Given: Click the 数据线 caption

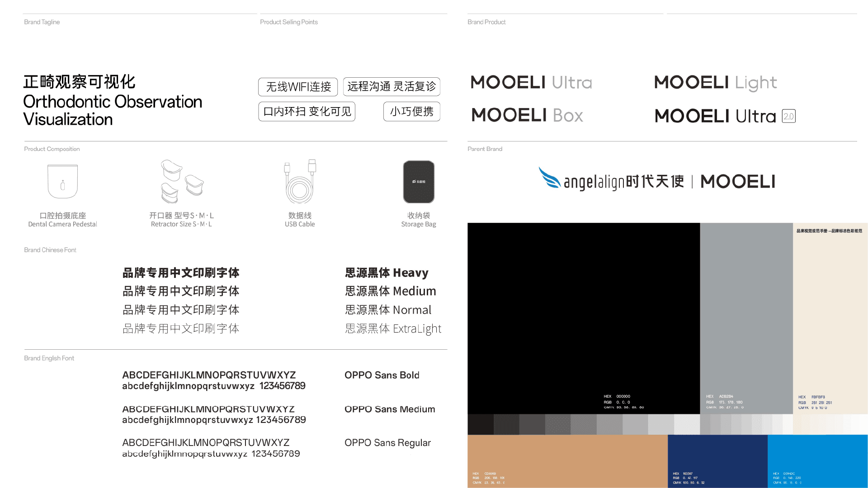Looking at the screenshot, I should pyautogui.click(x=300, y=216).
